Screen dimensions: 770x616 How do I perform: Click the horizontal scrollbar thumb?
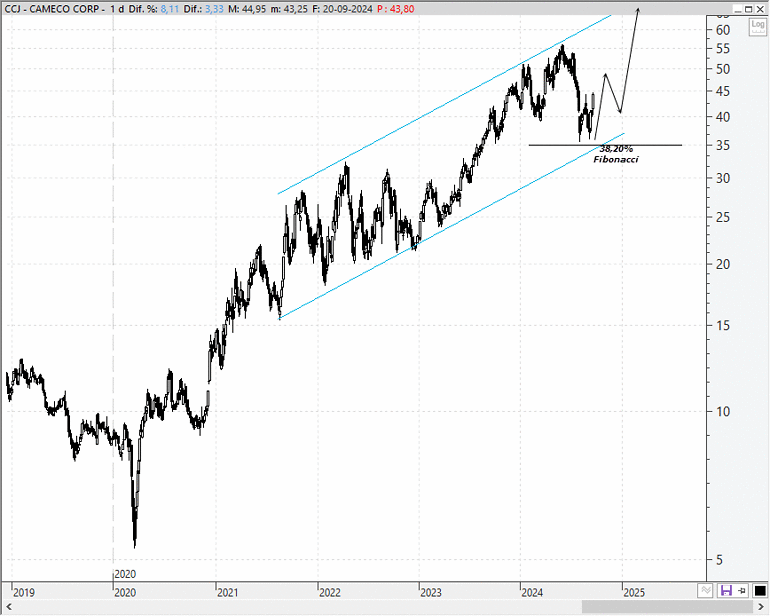(668, 607)
